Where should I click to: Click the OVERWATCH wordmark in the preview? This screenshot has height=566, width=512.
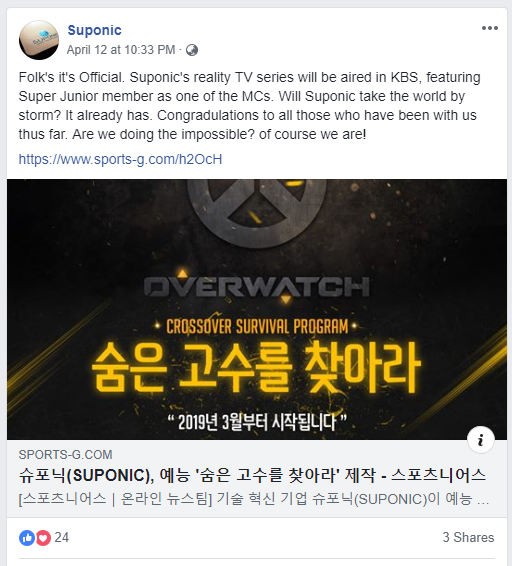tap(257, 287)
